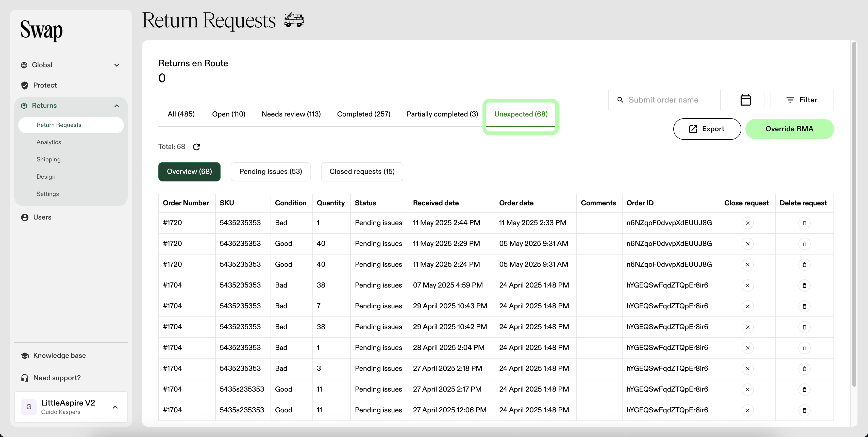Delete request #1704 received 07 May 4:59 PM
868x437 pixels.
804,286
